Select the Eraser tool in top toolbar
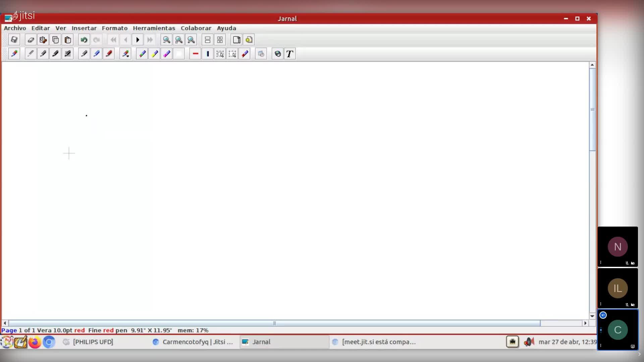 click(31, 40)
